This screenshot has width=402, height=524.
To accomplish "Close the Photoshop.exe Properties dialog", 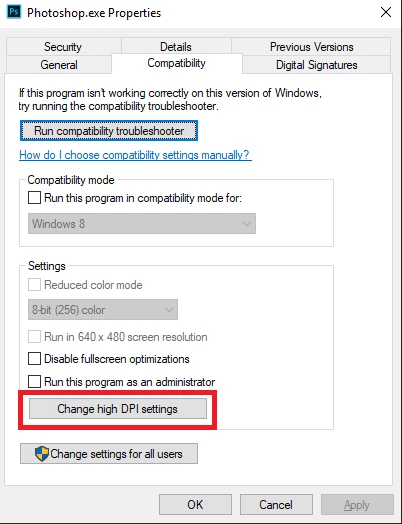I will click(x=386, y=12).
